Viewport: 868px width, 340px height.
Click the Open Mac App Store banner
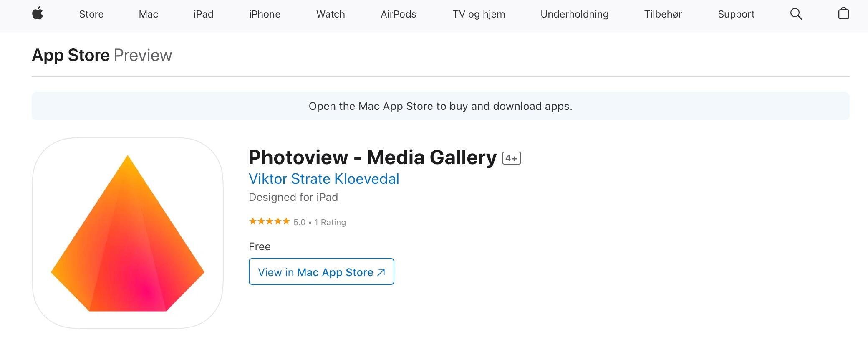point(440,106)
